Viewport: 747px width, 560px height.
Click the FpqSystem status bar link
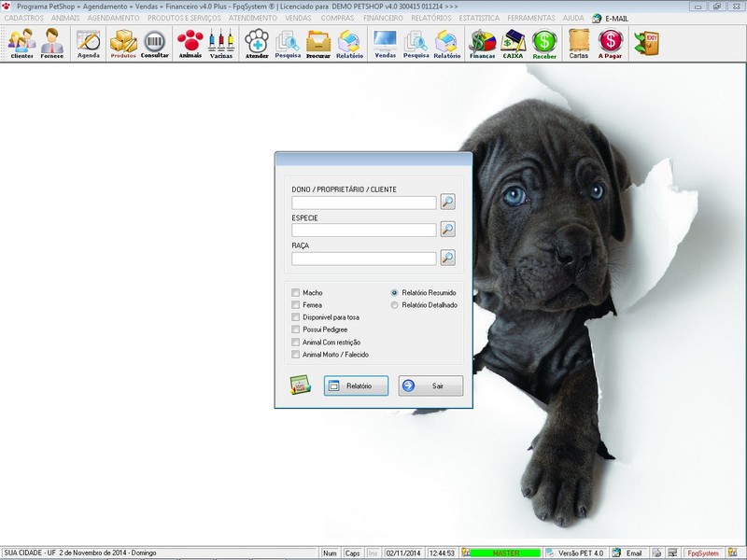[703, 553]
